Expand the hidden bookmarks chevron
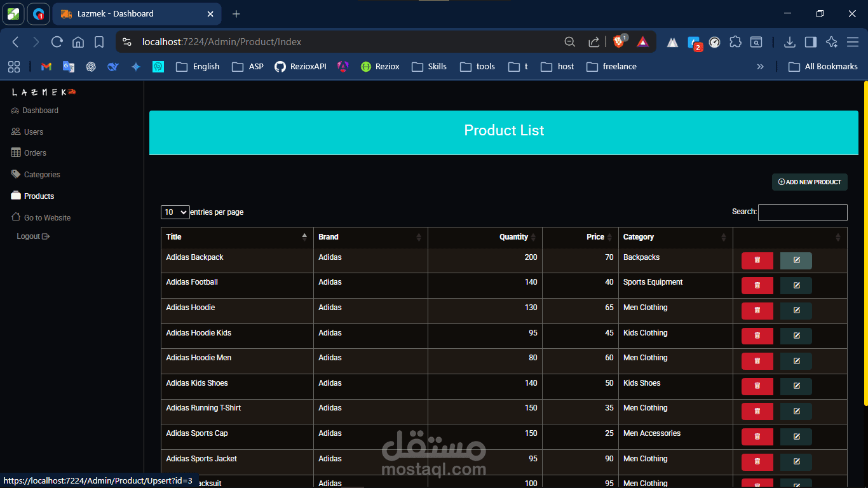The height and width of the screenshot is (488, 868). (x=760, y=67)
